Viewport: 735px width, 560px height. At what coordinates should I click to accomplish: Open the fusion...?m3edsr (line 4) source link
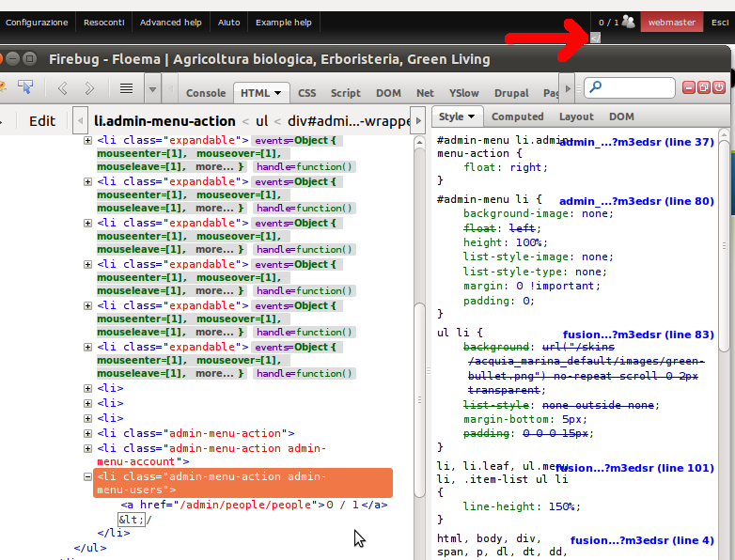[x=642, y=540]
